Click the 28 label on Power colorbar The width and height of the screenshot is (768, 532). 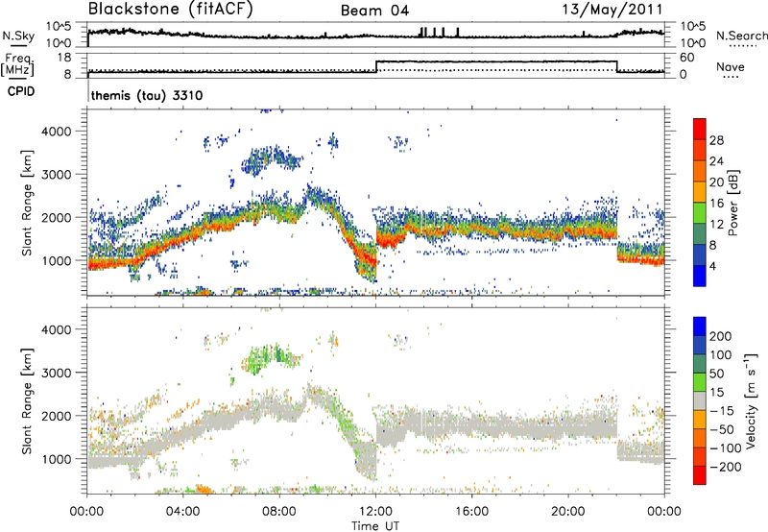(x=716, y=140)
